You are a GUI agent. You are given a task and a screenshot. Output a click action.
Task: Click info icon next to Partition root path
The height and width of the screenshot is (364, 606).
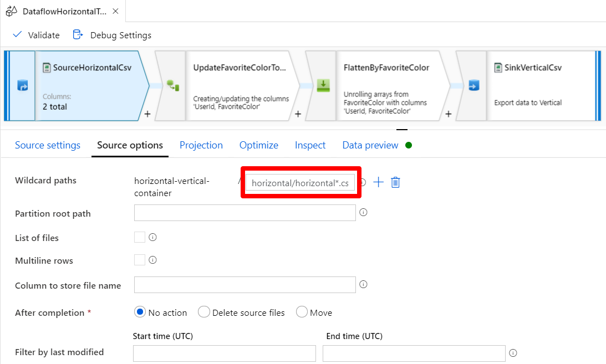(364, 212)
